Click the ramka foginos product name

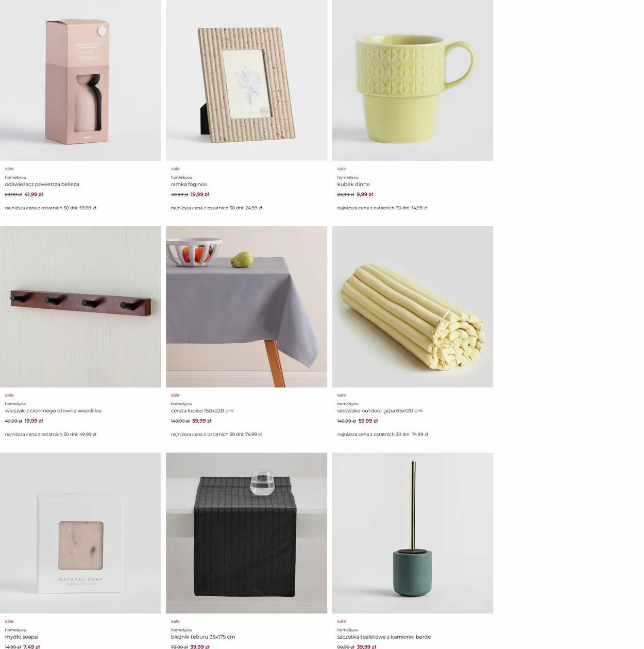click(x=189, y=185)
